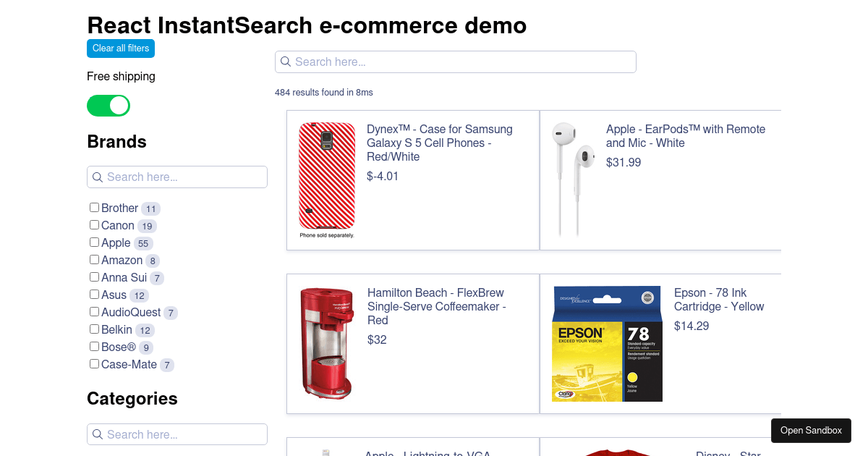Open the Epson 78 ink cartridge image
868x456 pixels.
click(607, 344)
